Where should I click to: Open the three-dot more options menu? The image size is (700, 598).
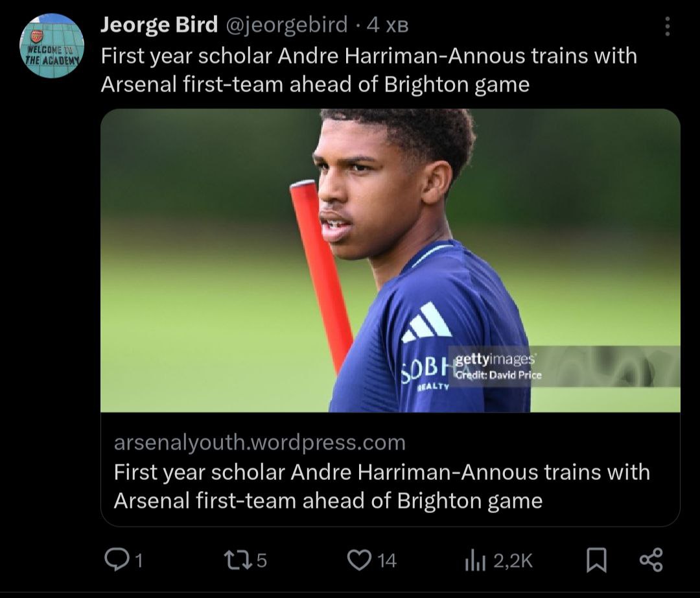tap(668, 27)
